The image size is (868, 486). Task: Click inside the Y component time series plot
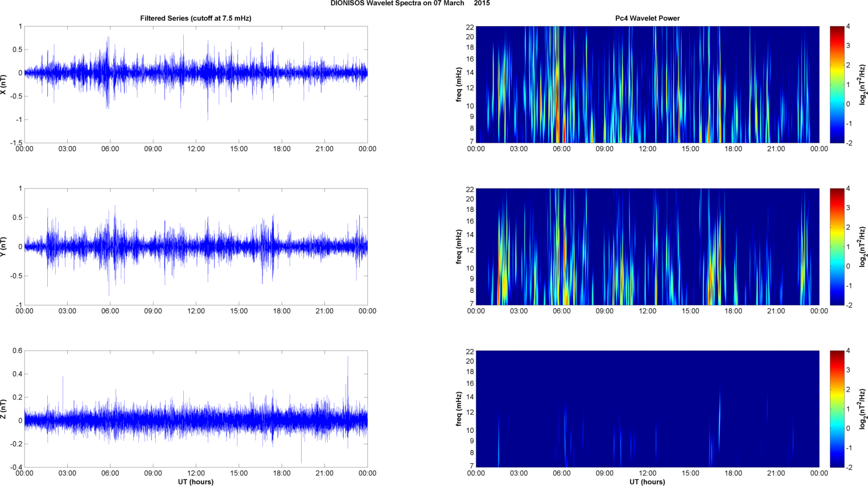[196, 246]
